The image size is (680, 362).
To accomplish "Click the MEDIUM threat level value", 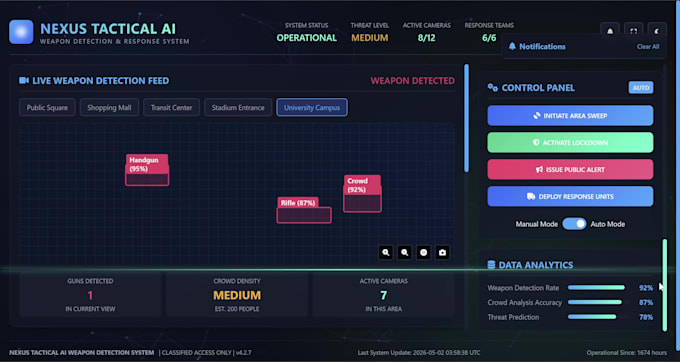I will (369, 38).
